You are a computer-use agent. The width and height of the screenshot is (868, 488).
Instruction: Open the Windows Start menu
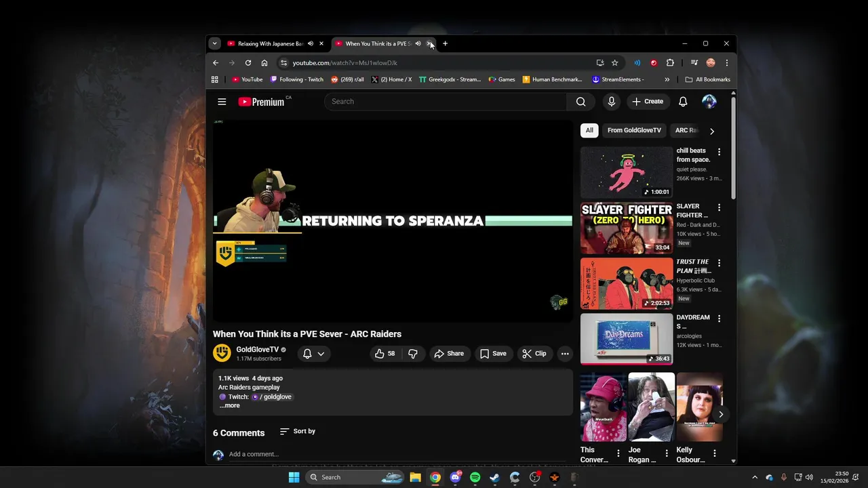click(294, 477)
